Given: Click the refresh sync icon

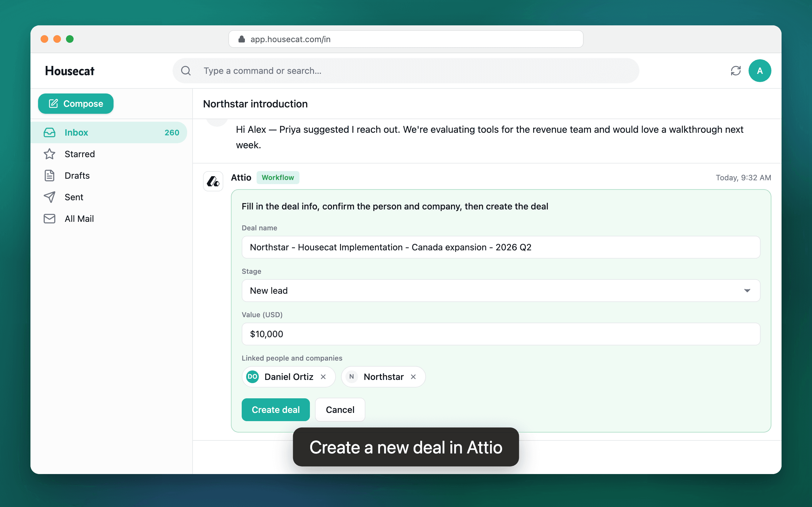Looking at the screenshot, I should tap(736, 71).
